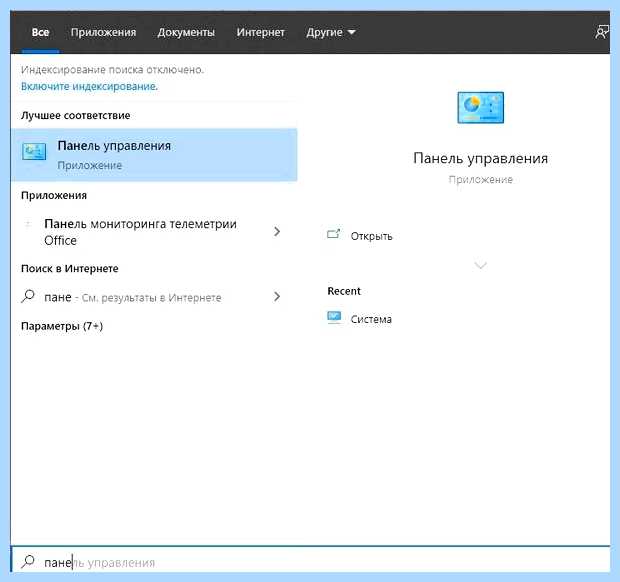
Task: Select Панель мониторинга телеметрии Office result
Action: click(154, 232)
